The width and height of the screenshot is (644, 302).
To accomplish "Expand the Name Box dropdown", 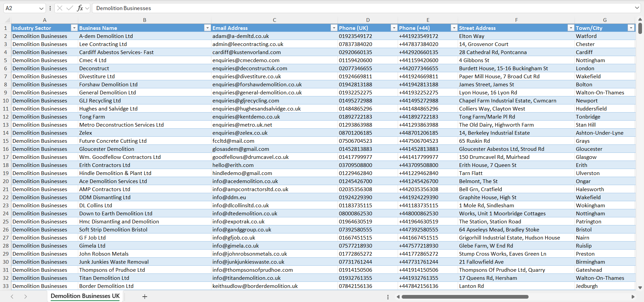I will pos(41,8).
